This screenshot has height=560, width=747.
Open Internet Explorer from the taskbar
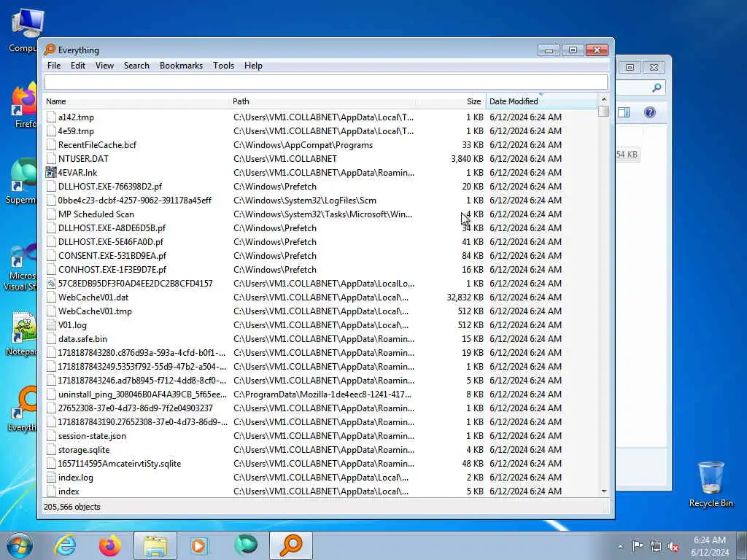65,545
